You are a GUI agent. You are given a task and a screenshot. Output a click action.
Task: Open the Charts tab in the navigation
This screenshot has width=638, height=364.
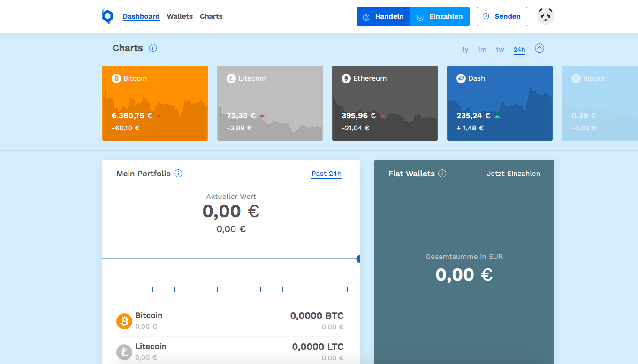click(x=211, y=16)
